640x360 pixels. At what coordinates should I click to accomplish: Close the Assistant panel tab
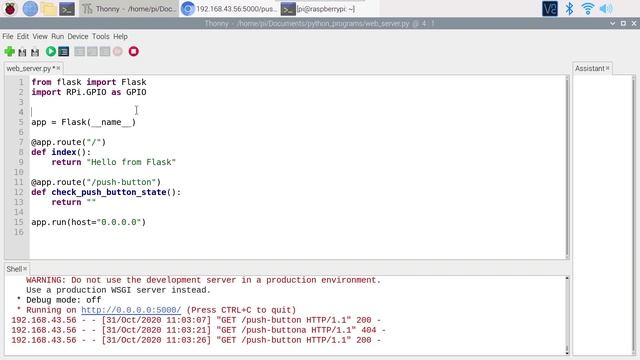point(608,68)
